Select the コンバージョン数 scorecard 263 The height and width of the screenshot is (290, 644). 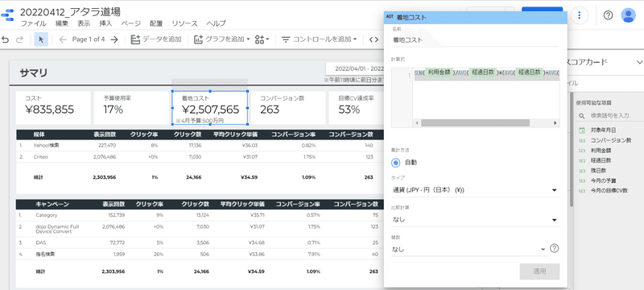tap(288, 108)
